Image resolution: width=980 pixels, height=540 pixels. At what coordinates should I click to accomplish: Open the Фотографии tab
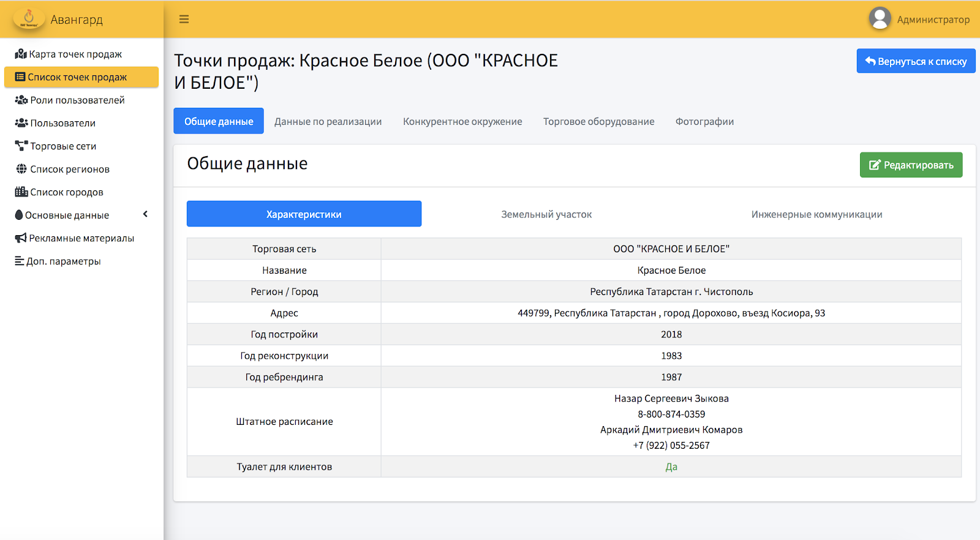(x=704, y=121)
